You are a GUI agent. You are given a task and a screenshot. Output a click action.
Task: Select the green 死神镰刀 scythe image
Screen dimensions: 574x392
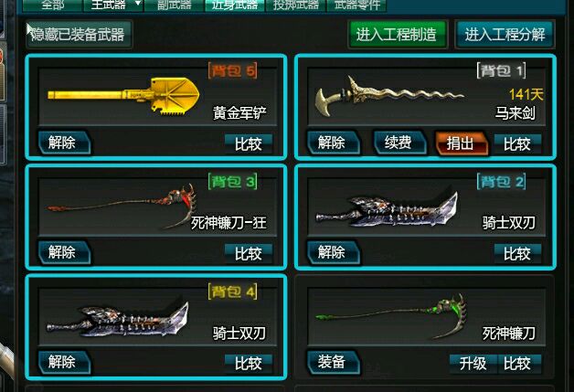click(391, 316)
